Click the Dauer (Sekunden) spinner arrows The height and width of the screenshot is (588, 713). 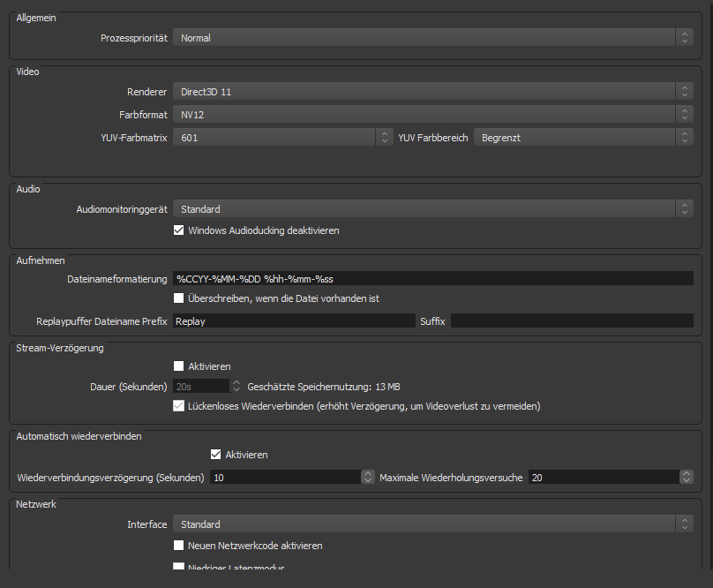click(x=236, y=387)
